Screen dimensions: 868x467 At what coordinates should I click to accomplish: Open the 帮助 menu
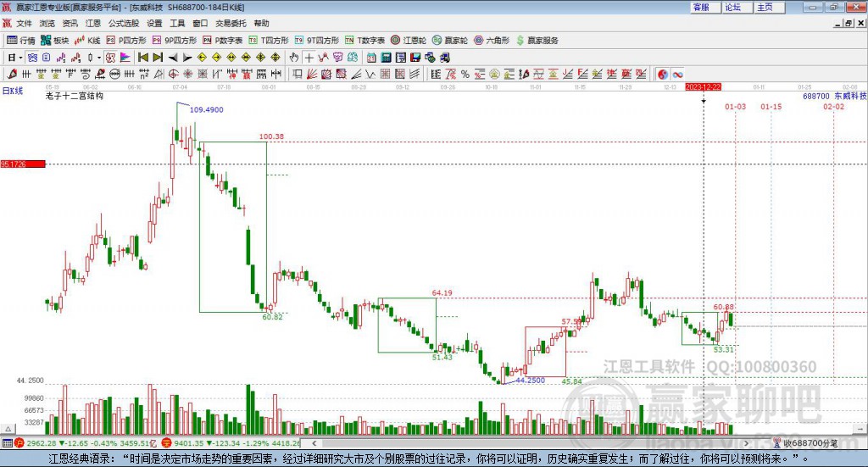tap(261, 23)
